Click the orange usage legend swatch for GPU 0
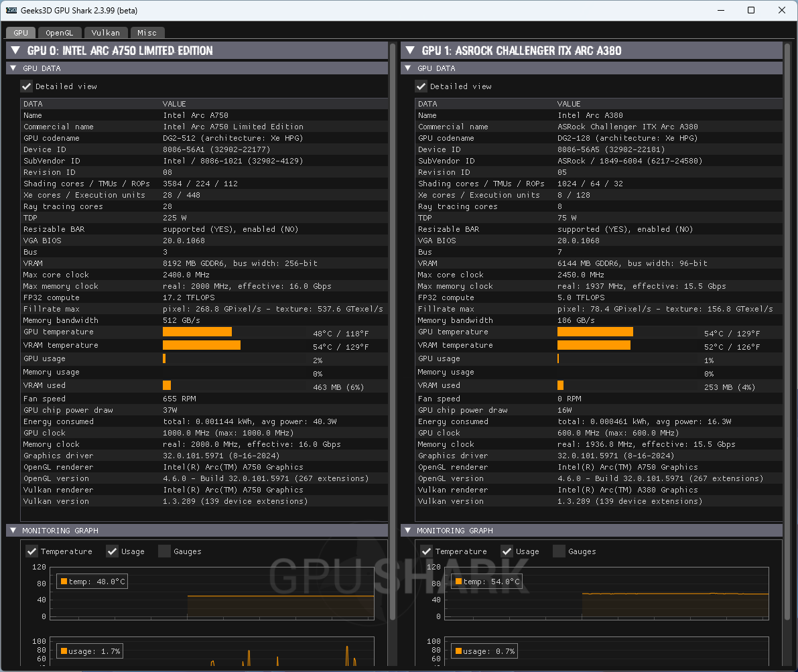Viewport: 798px width, 672px height. tap(64, 651)
